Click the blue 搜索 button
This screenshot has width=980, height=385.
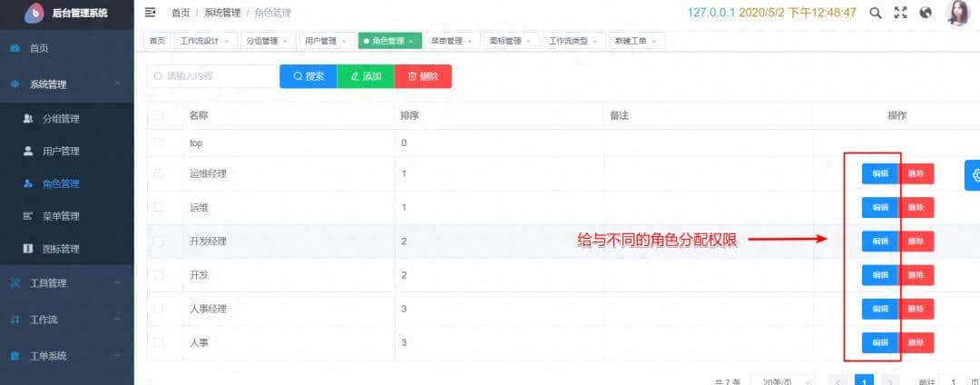[x=309, y=76]
